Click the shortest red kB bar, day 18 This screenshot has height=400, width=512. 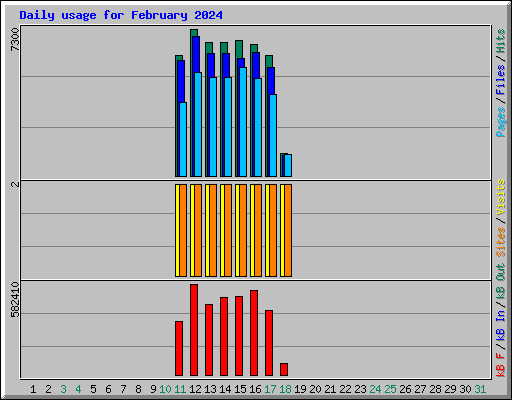284,370
